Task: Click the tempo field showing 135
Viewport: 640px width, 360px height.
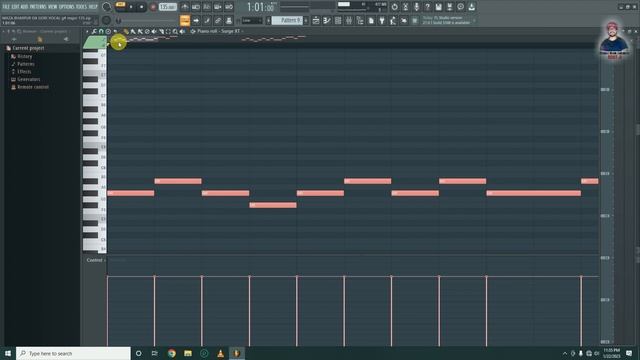Action: tap(167, 7)
